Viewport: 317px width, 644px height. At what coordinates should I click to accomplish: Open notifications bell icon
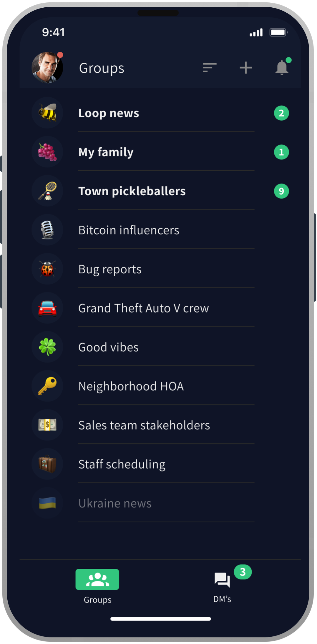point(282,68)
